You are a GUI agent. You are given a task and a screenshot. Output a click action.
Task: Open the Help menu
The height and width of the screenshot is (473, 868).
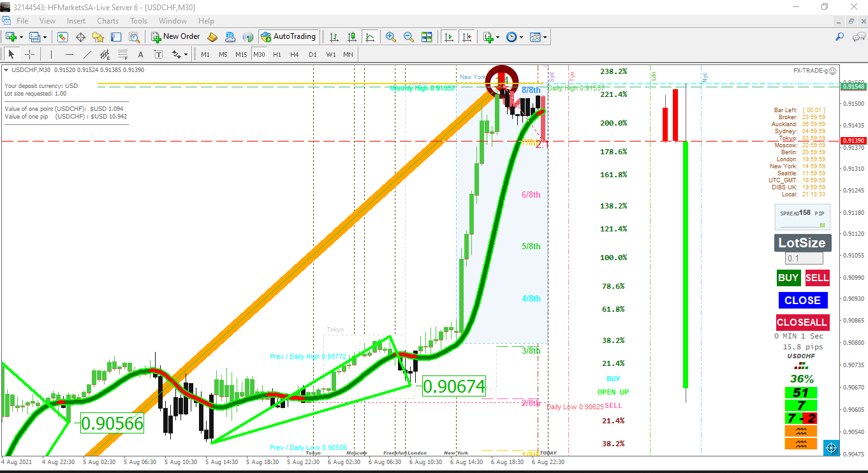click(x=206, y=21)
